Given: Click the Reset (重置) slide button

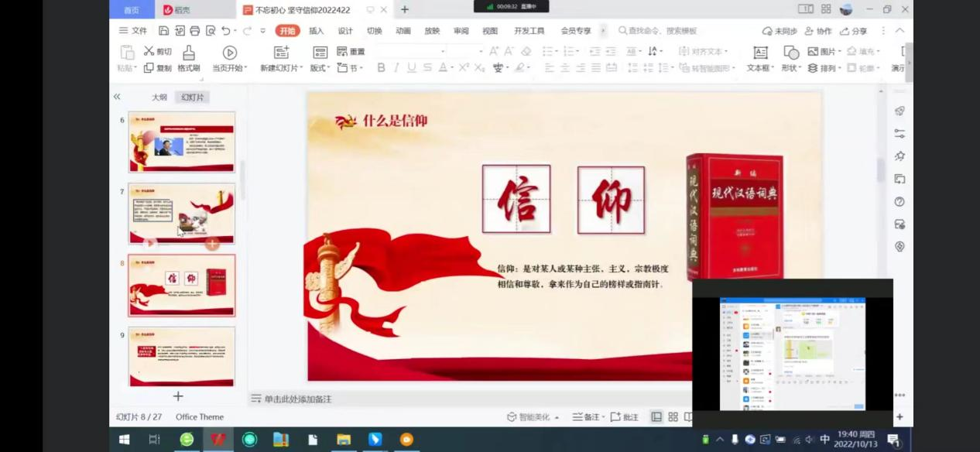Looking at the screenshot, I should point(351,51).
